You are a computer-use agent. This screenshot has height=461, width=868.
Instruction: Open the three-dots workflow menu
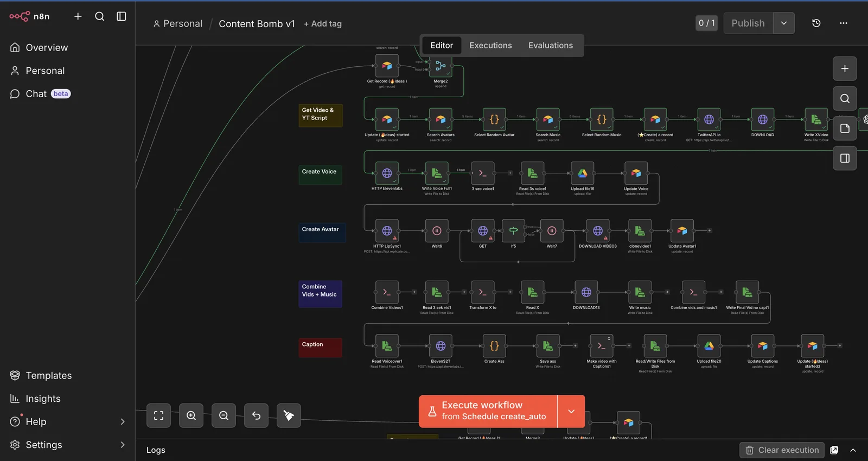[x=844, y=23]
